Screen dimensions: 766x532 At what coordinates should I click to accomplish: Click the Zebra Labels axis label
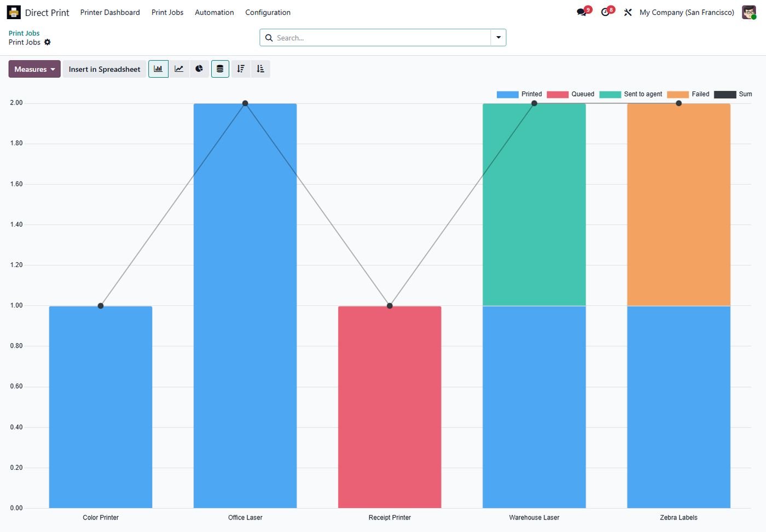[678, 517]
